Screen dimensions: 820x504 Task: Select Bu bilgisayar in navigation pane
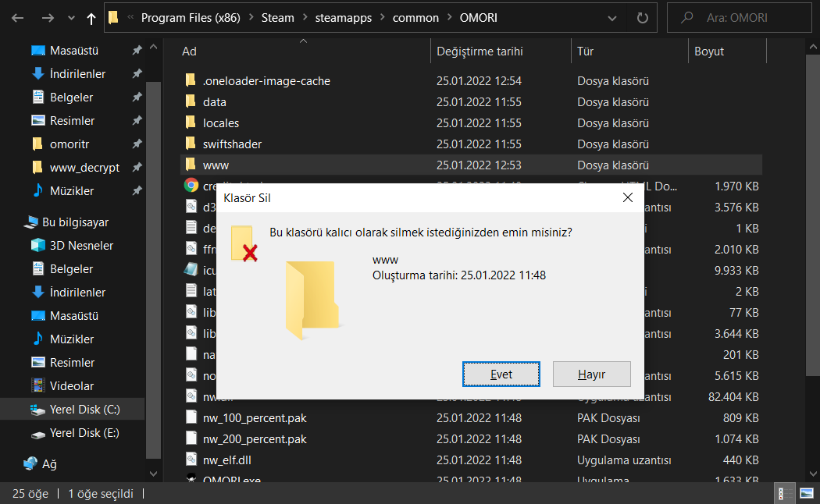coord(75,222)
